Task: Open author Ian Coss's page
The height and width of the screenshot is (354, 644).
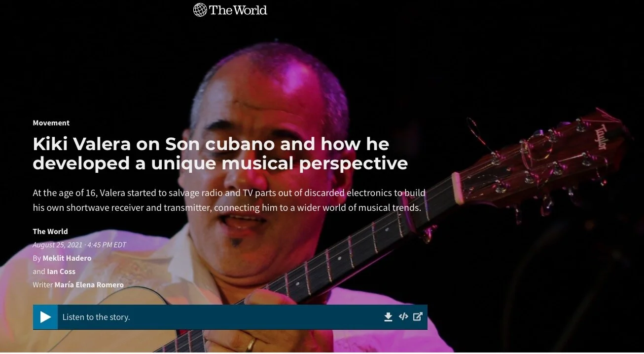Action: tap(61, 272)
